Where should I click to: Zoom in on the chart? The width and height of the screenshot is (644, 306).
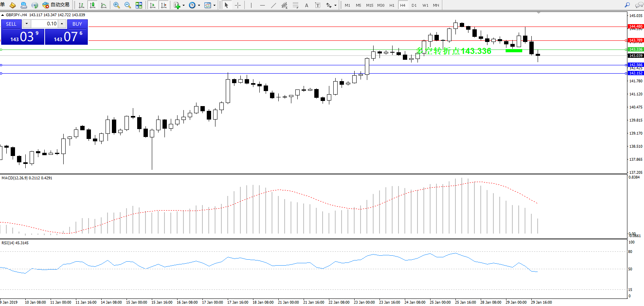coord(116,5)
